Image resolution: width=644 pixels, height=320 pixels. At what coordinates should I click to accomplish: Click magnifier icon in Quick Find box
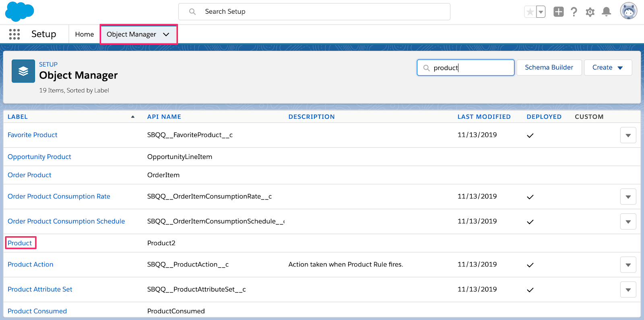[427, 68]
